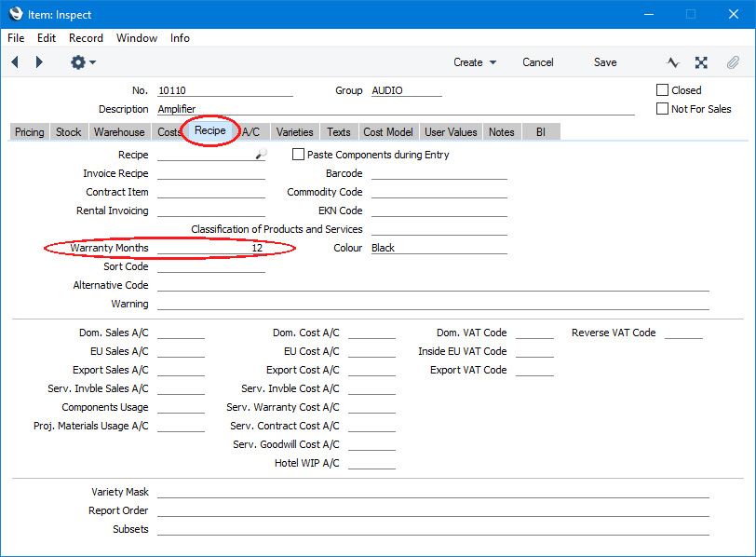Switch to the Cost Model tab
Image resolution: width=756 pixels, height=557 pixels.
pyautogui.click(x=387, y=132)
